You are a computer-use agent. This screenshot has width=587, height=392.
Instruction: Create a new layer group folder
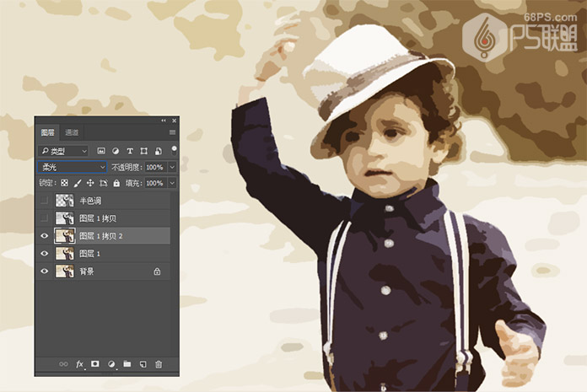coord(127,363)
